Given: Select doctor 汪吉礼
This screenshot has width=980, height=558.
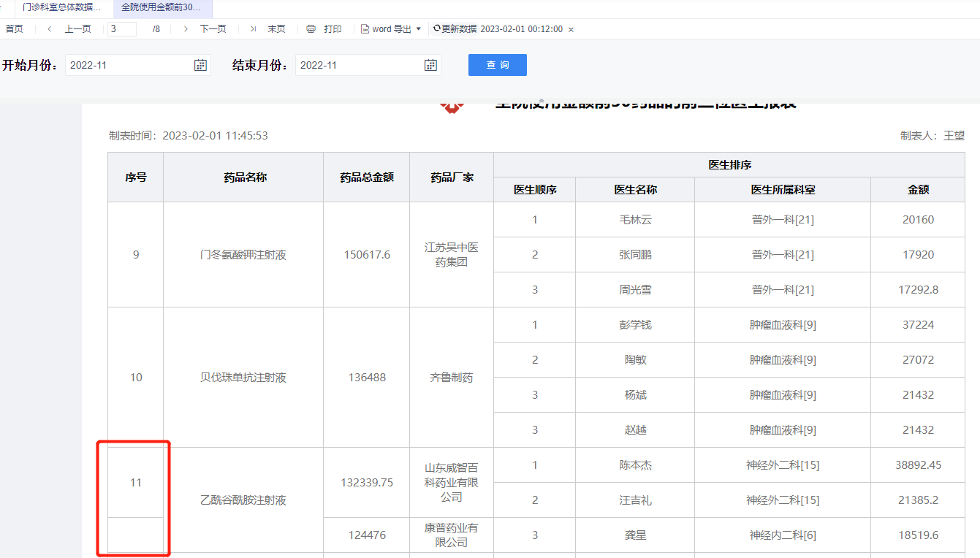Looking at the screenshot, I should (x=635, y=500).
